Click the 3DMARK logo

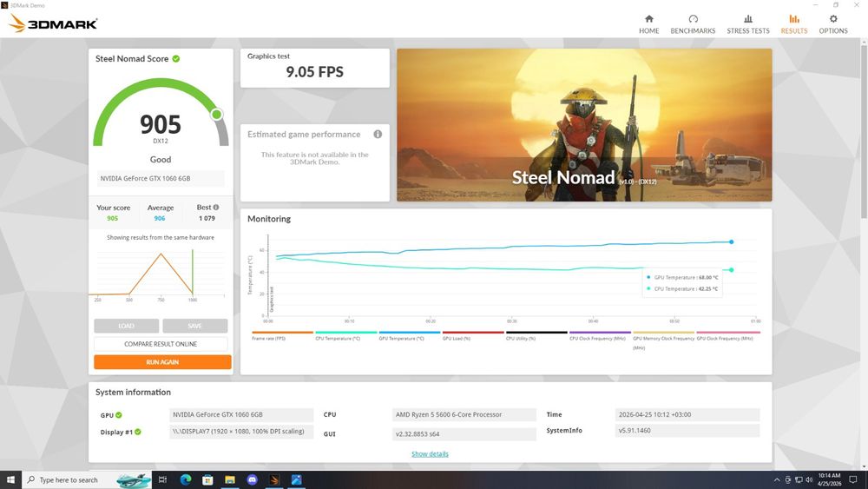53,23
